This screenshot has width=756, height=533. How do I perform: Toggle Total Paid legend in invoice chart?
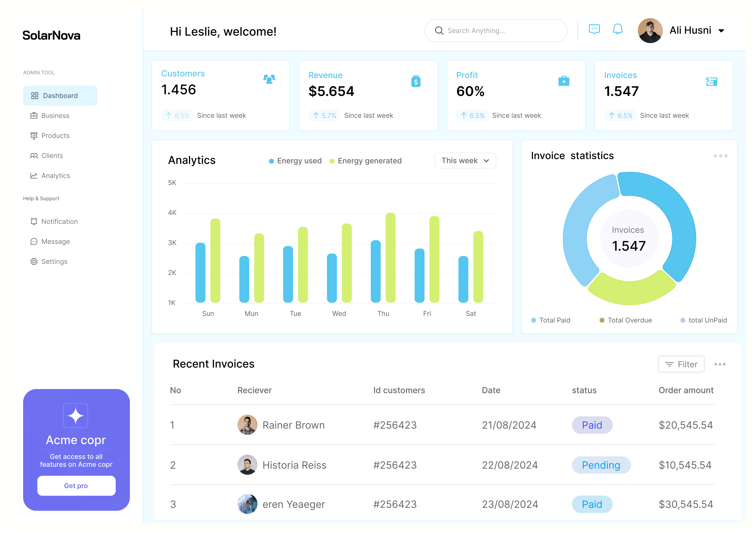(551, 320)
